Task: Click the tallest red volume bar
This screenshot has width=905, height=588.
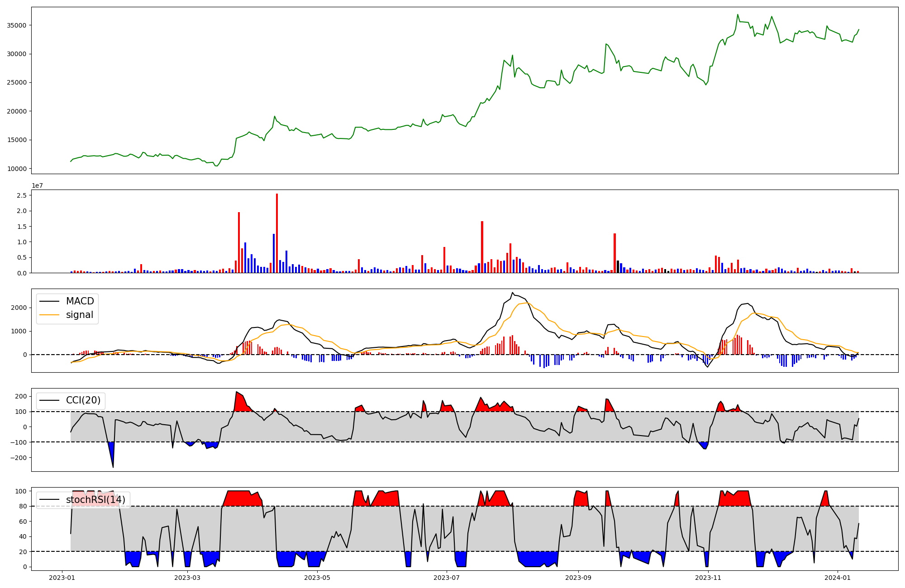Action: pos(277,233)
